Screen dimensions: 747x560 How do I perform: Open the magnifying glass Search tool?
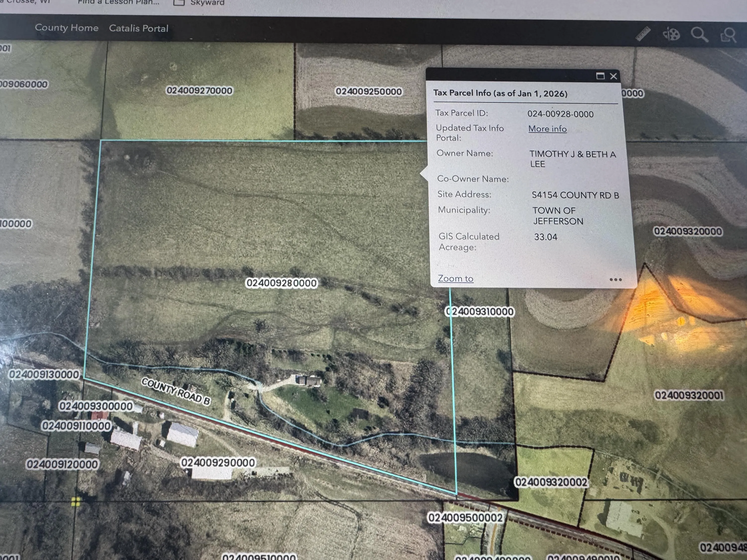tap(699, 34)
